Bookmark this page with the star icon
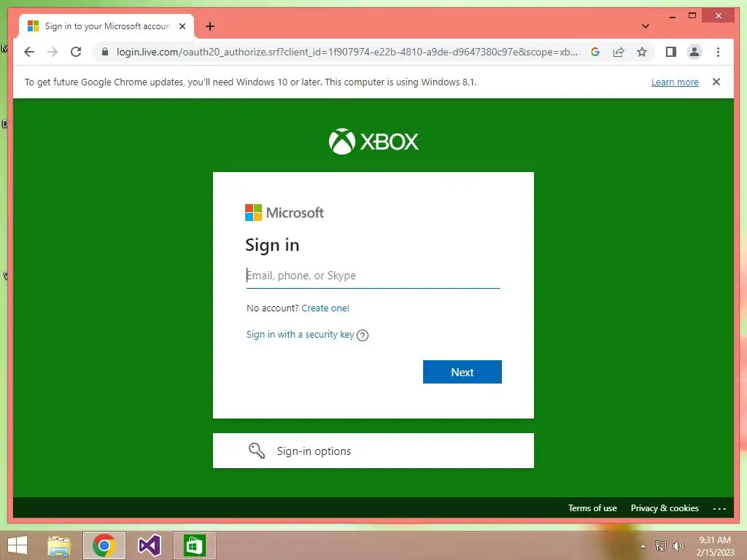The height and width of the screenshot is (560, 747). point(642,52)
